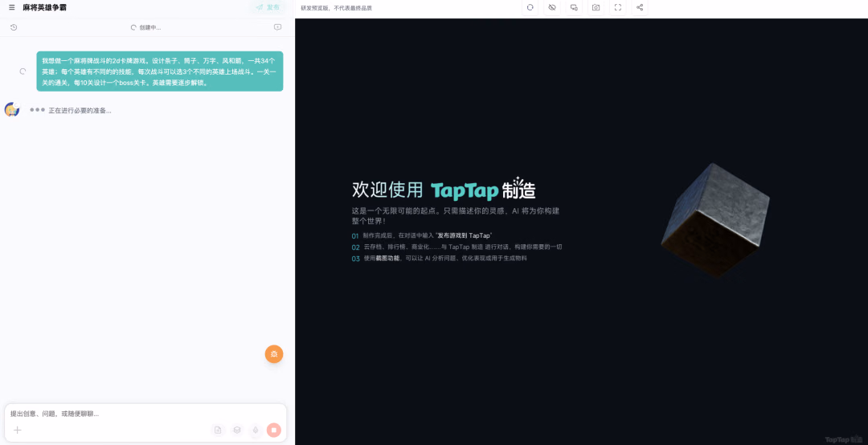Click the 发布 publish button

[268, 8]
